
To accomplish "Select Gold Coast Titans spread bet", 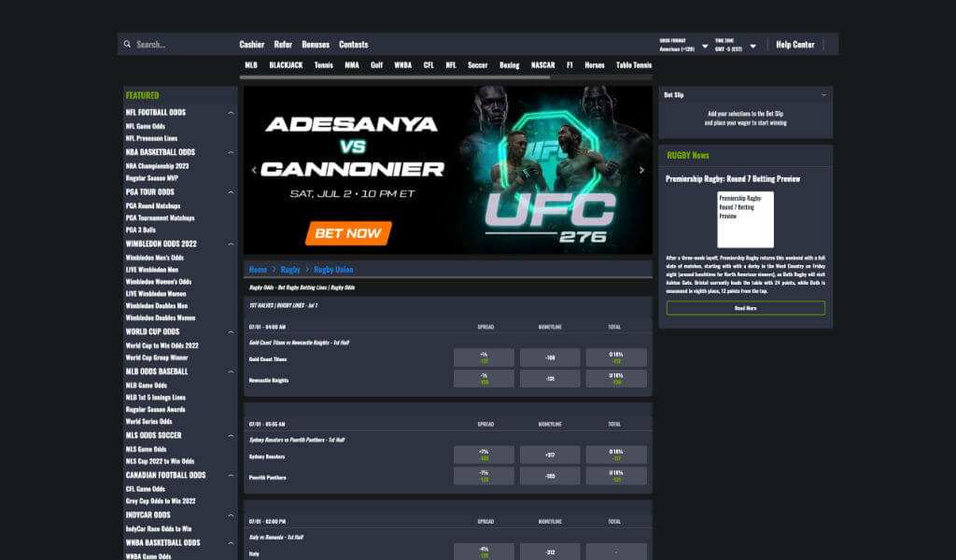I will [484, 357].
